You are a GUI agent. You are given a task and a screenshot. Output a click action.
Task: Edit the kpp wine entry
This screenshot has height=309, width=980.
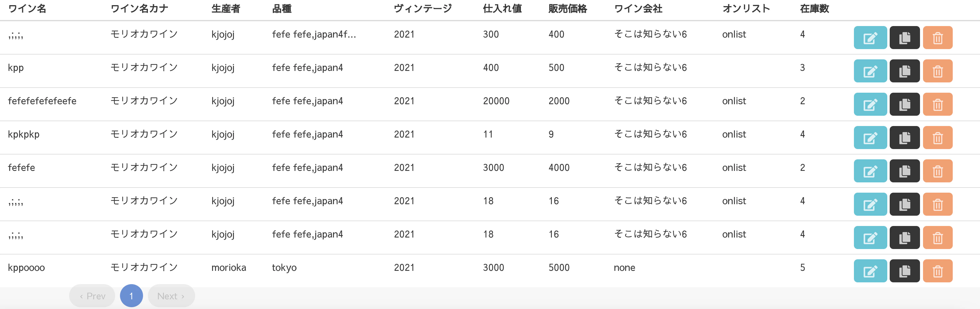click(x=870, y=71)
